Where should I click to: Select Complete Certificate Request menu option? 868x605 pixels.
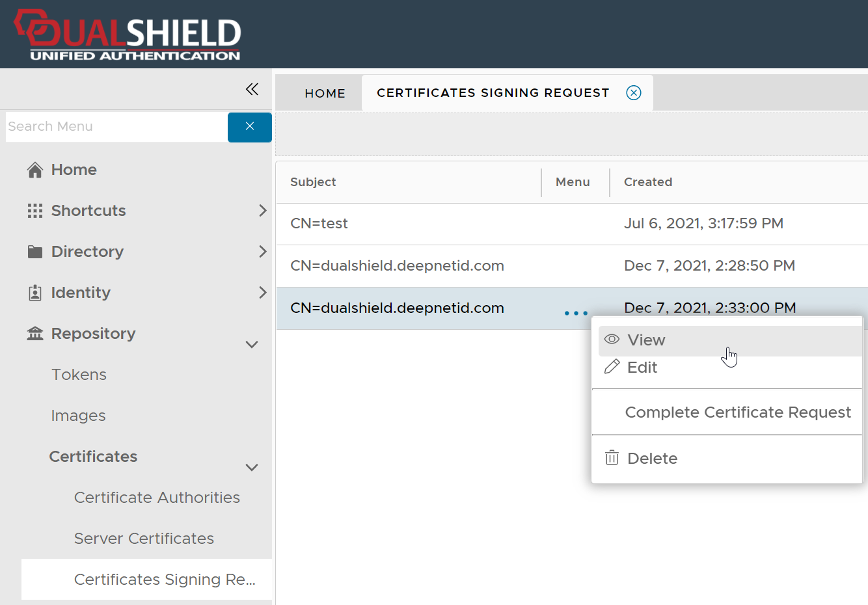point(738,412)
